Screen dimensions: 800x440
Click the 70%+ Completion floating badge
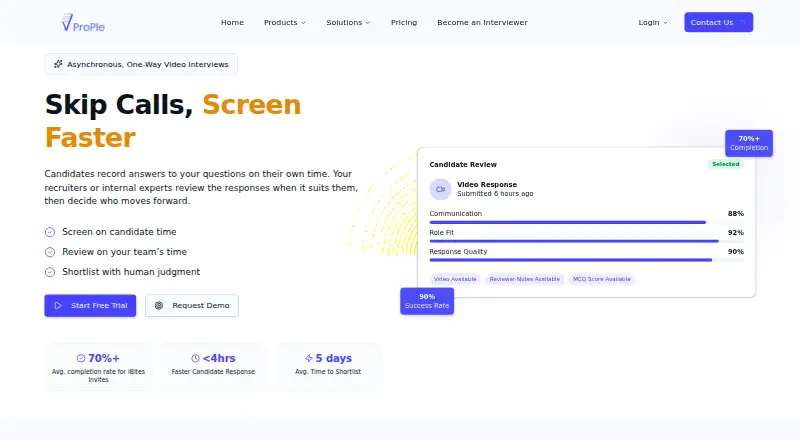pyautogui.click(x=749, y=143)
